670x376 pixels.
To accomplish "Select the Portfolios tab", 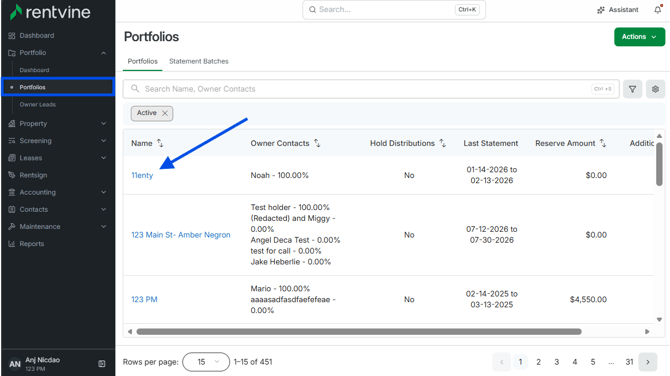I will tap(143, 61).
